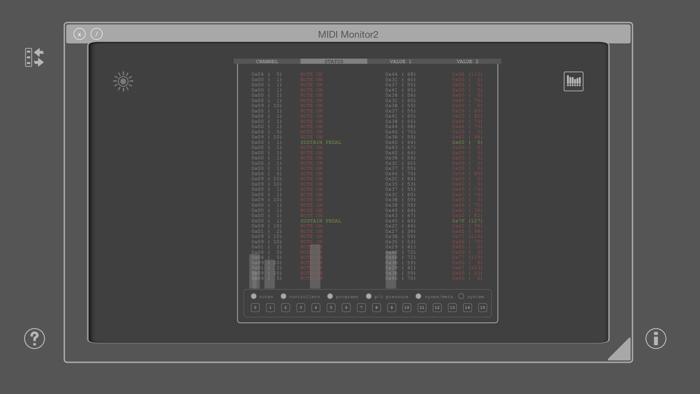Toggle channel 7 button
This screenshot has height=394, width=700.
(x=361, y=307)
